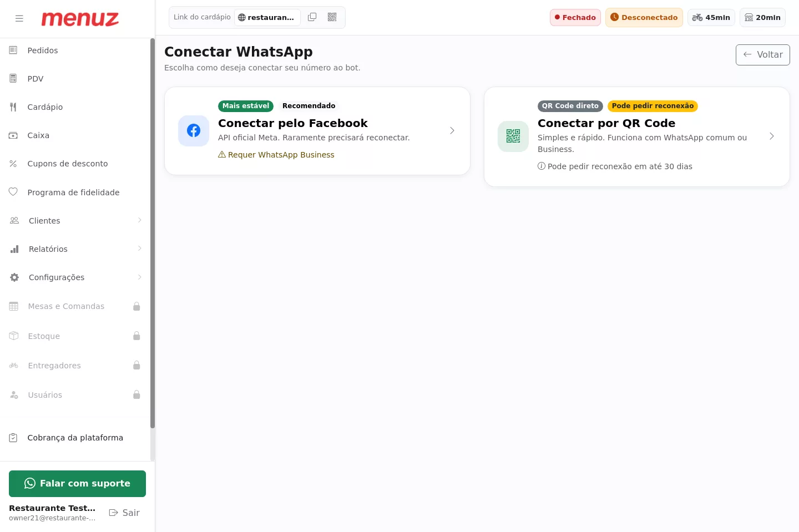Click the Voltar button

coord(763,55)
